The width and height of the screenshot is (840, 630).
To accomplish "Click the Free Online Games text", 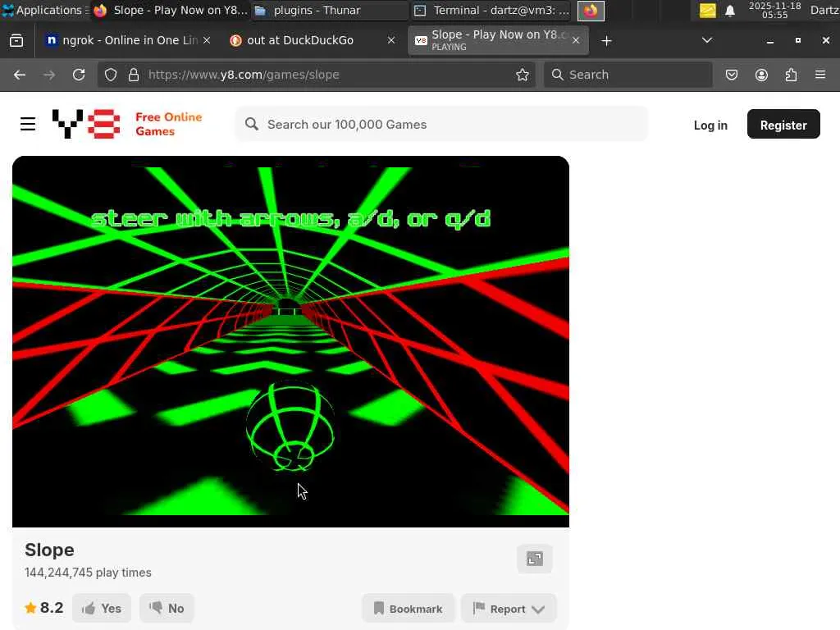I will click(169, 124).
